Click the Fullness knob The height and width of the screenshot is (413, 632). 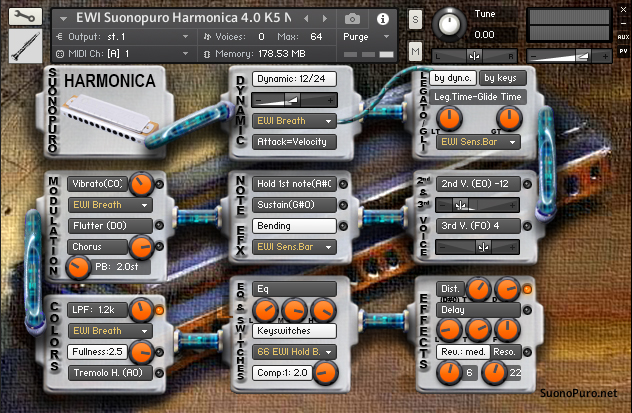141,352
